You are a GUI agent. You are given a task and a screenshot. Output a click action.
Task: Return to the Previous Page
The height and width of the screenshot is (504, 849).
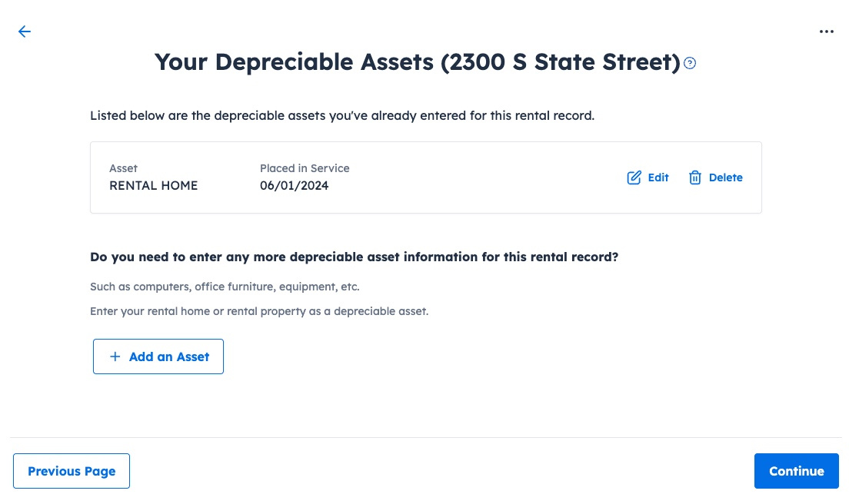(72, 471)
